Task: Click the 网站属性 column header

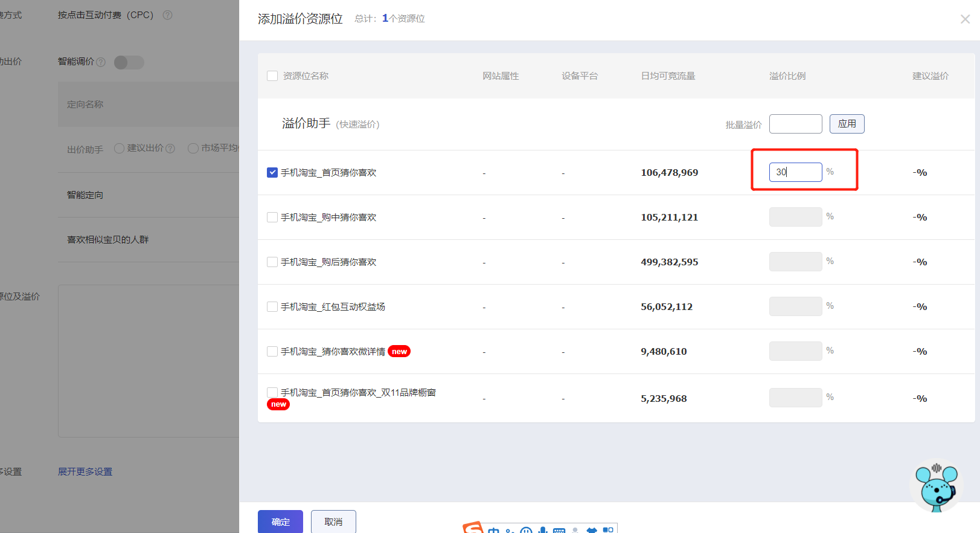Action: click(501, 76)
